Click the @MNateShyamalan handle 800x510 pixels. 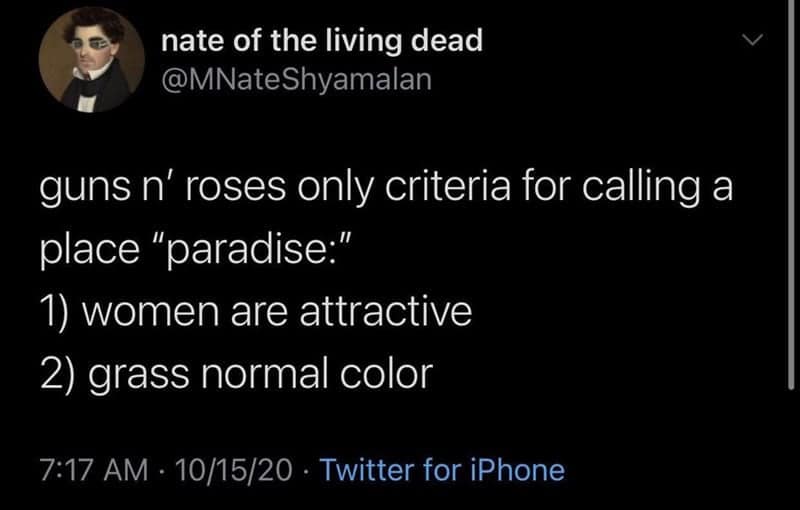(295, 78)
